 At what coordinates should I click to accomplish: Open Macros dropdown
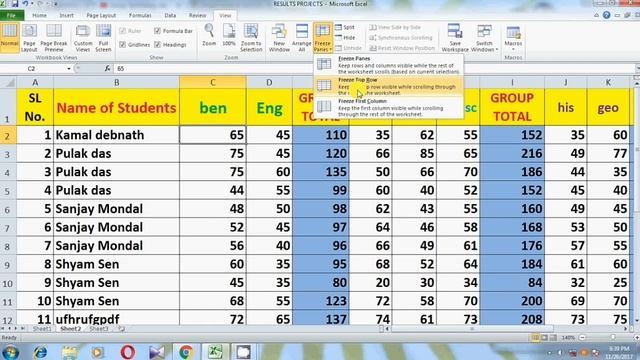tap(513, 37)
